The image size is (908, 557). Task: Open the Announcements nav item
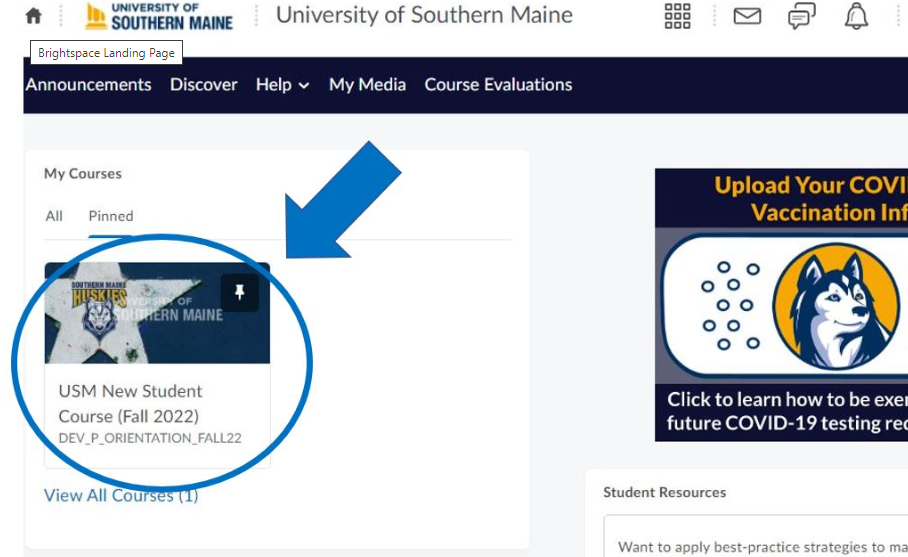pyautogui.click(x=89, y=85)
